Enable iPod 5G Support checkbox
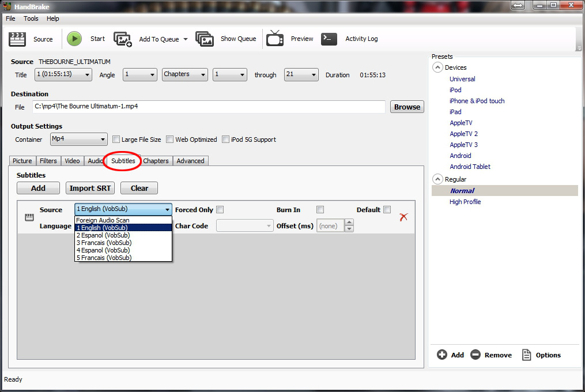 (x=225, y=140)
